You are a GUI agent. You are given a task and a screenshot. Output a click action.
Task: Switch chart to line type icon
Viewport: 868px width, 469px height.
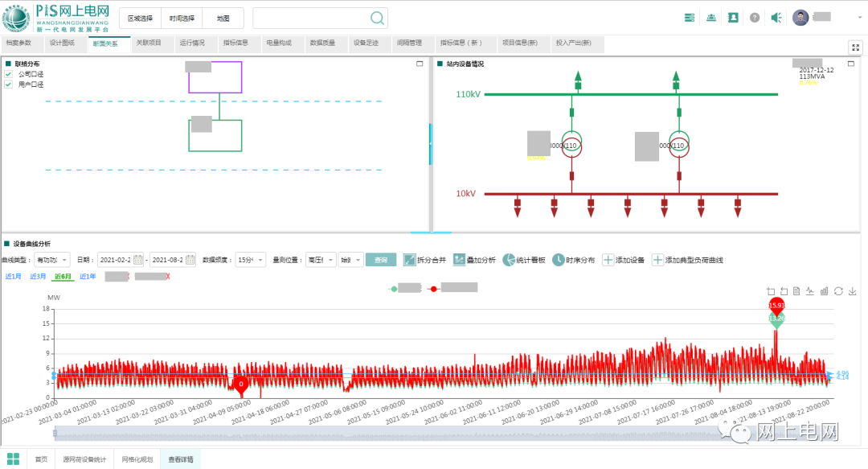(810, 291)
